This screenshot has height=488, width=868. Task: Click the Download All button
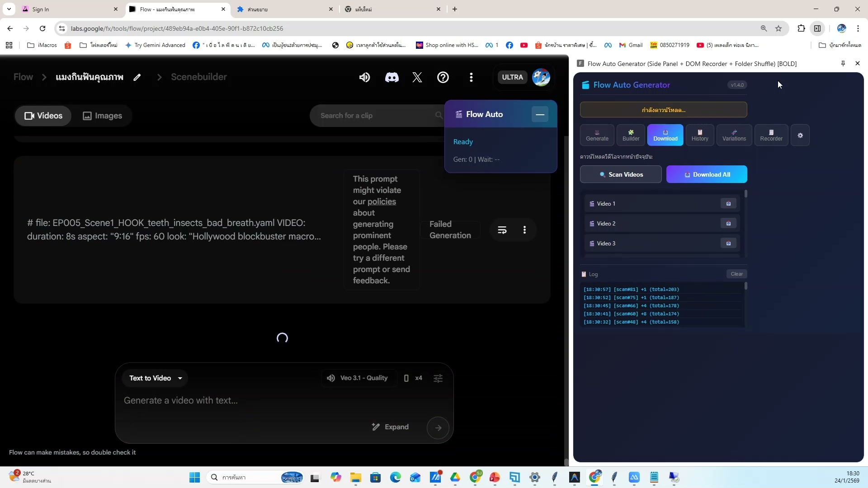pyautogui.click(x=706, y=174)
